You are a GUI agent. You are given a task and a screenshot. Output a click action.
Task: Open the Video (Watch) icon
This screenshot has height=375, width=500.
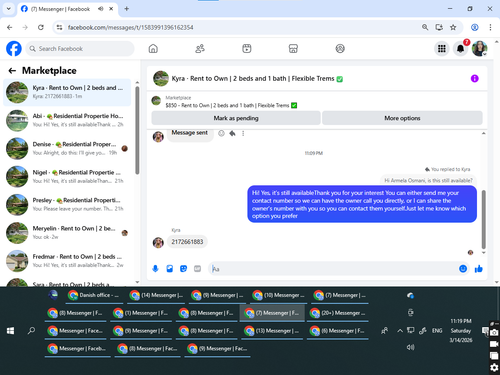click(247, 49)
